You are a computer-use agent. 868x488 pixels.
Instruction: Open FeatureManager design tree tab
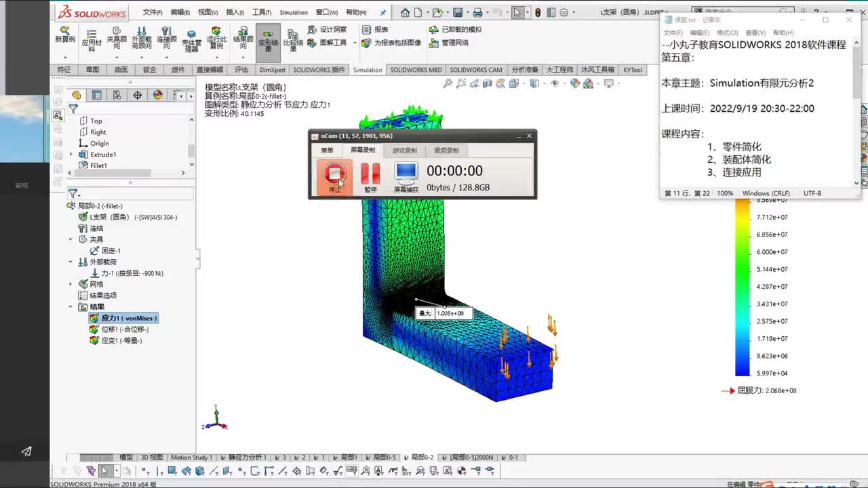(x=76, y=96)
